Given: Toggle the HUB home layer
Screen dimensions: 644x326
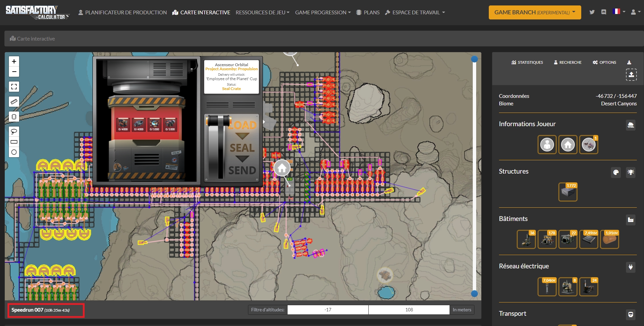Looking at the screenshot, I should point(568,145).
